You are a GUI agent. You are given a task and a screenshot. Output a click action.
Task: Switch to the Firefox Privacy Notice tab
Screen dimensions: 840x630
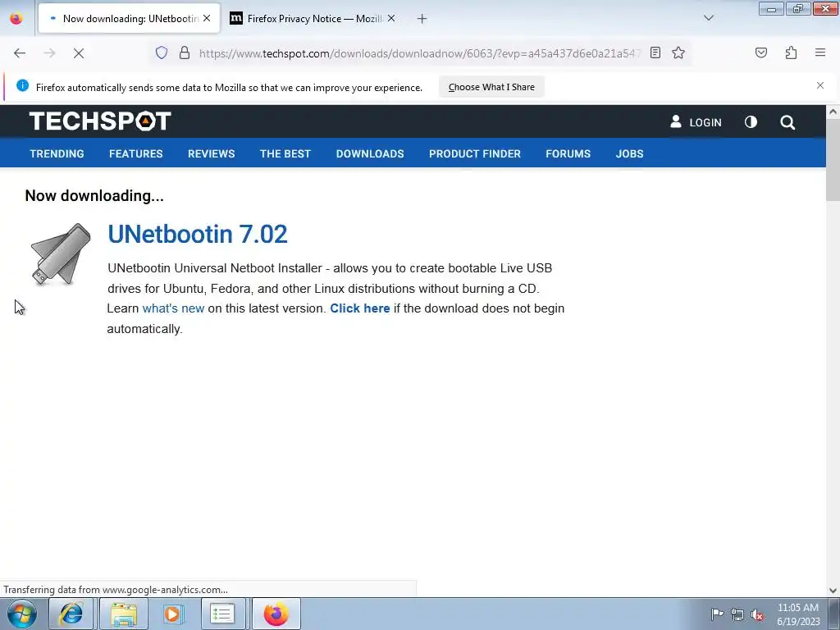[x=313, y=19]
